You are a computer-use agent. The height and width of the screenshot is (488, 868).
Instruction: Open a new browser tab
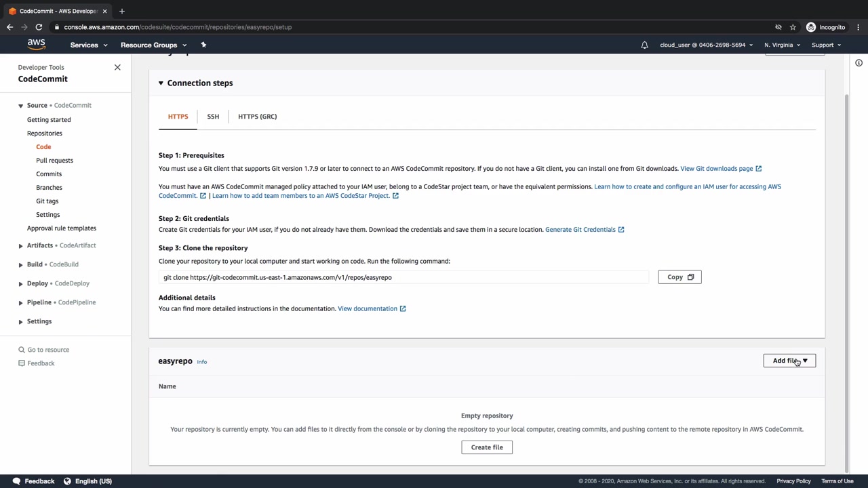pos(122,11)
